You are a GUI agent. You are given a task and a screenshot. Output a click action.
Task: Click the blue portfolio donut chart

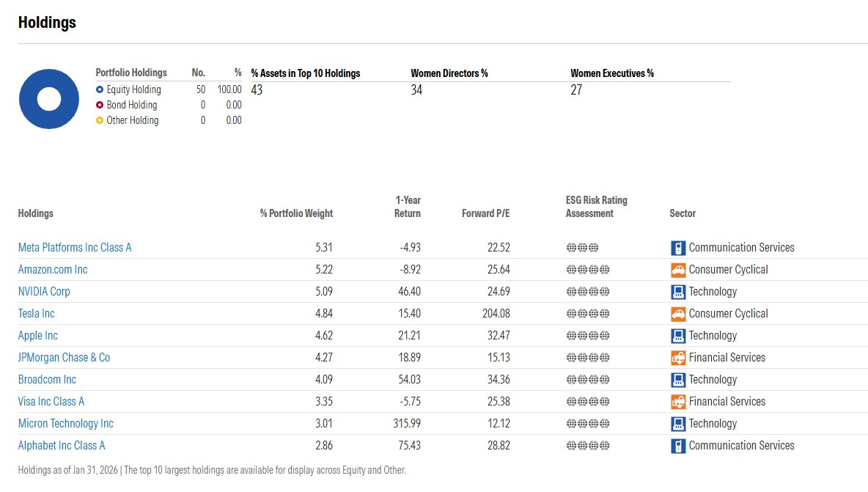tap(49, 99)
